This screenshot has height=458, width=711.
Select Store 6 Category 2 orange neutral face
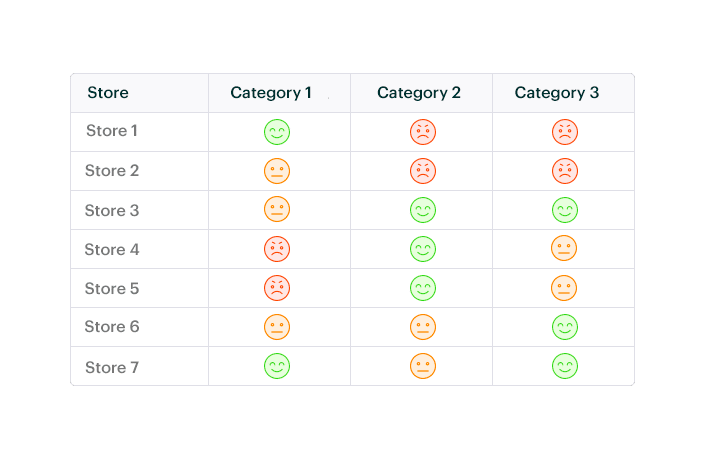[x=423, y=327]
